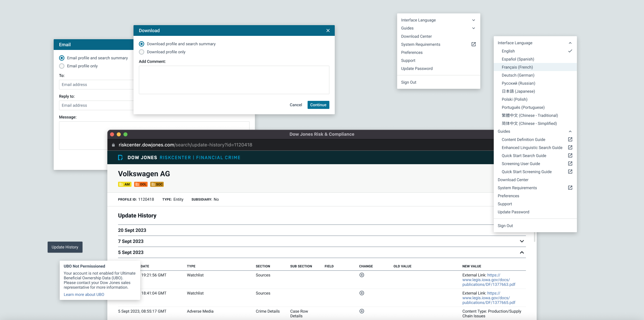Open external icon beside Quick Start Screening Guide
644x320 pixels.
[570, 172]
